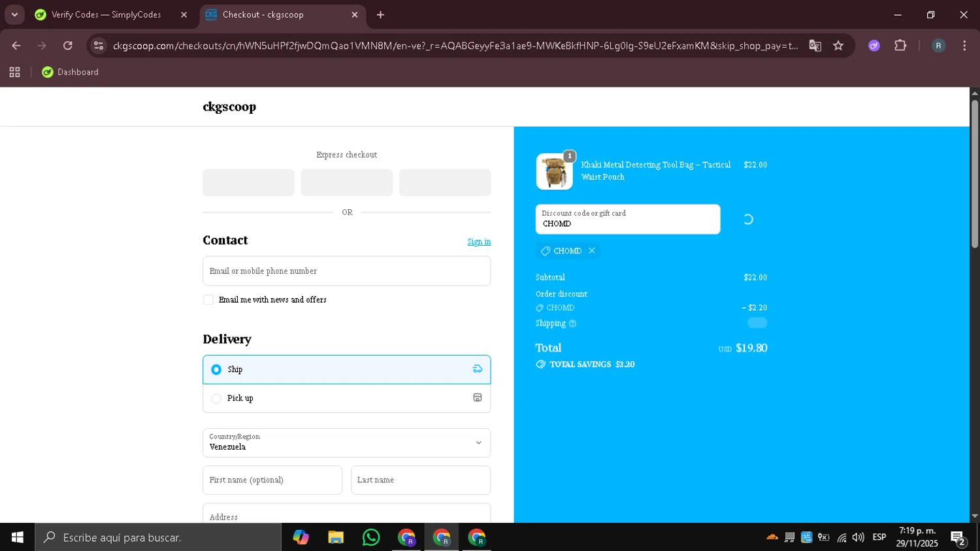The image size is (980, 551).
Task: Open the Extensions puzzle icon
Action: pos(900,46)
